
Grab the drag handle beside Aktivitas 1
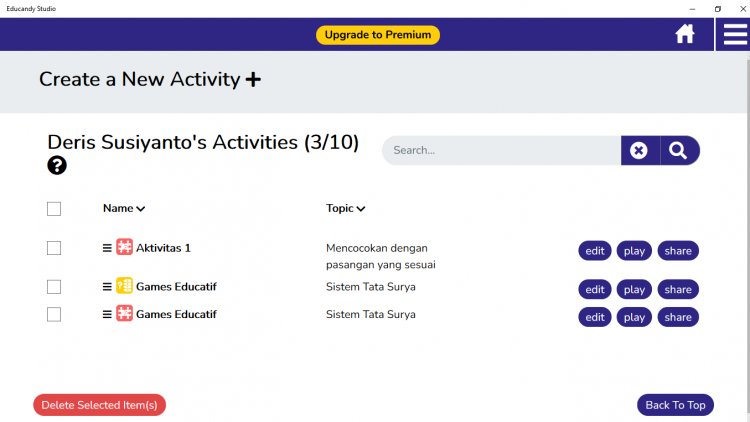(x=107, y=248)
